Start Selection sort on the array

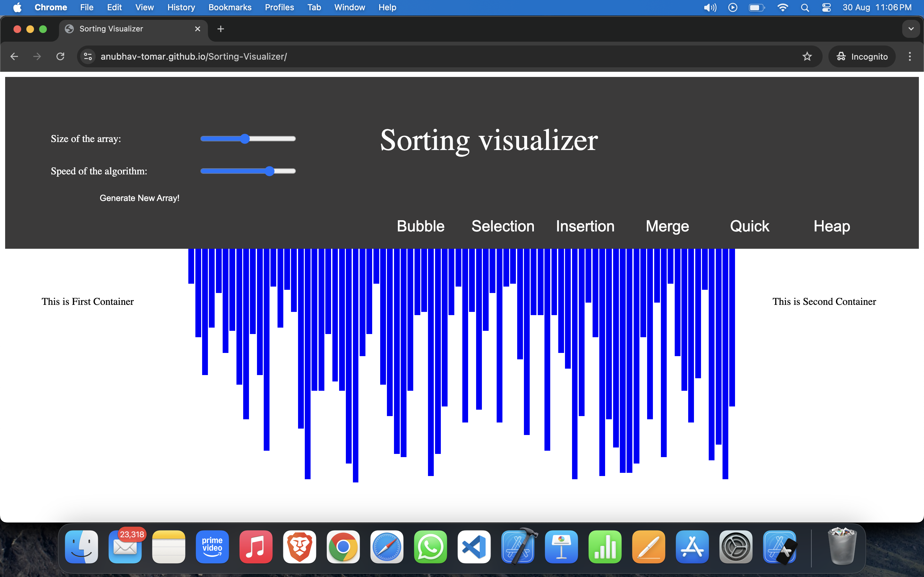[x=503, y=226]
